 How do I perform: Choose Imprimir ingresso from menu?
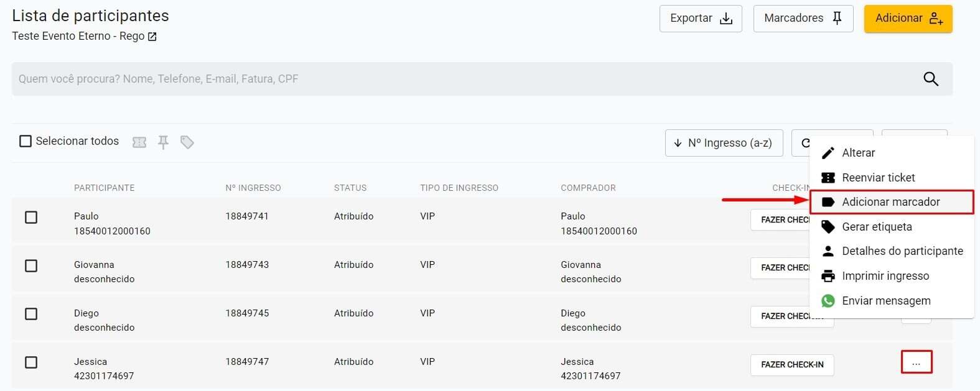click(x=885, y=276)
